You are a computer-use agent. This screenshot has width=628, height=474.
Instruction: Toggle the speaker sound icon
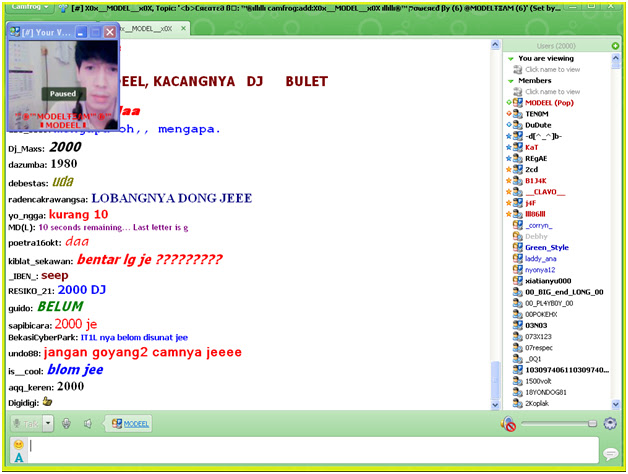[x=88, y=424]
